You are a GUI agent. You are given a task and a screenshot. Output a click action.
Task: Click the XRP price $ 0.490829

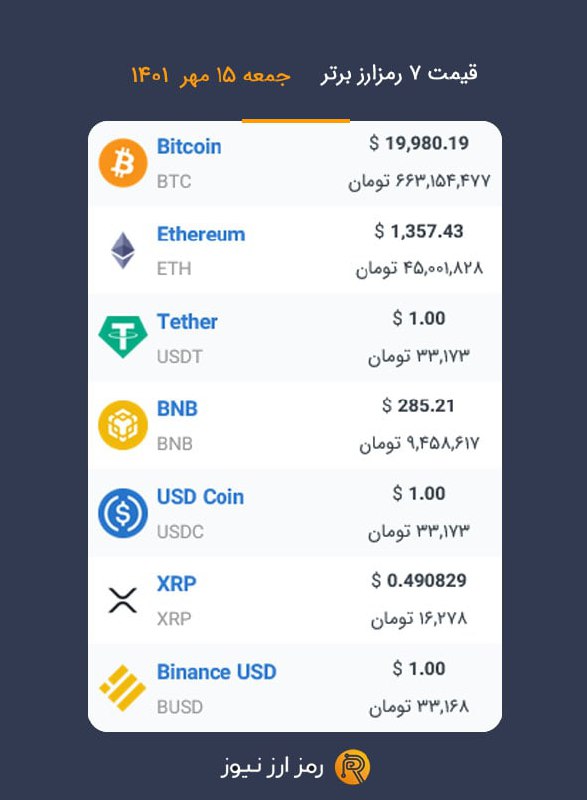pyautogui.click(x=419, y=581)
